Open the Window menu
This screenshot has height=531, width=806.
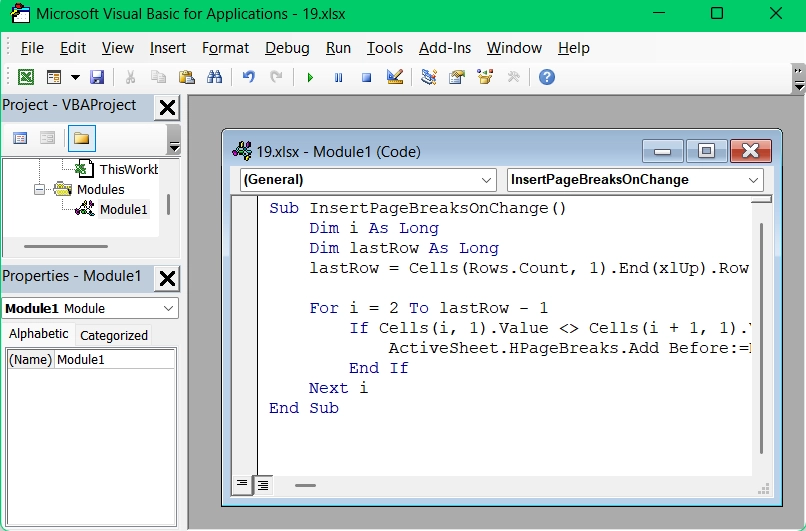pos(514,48)
